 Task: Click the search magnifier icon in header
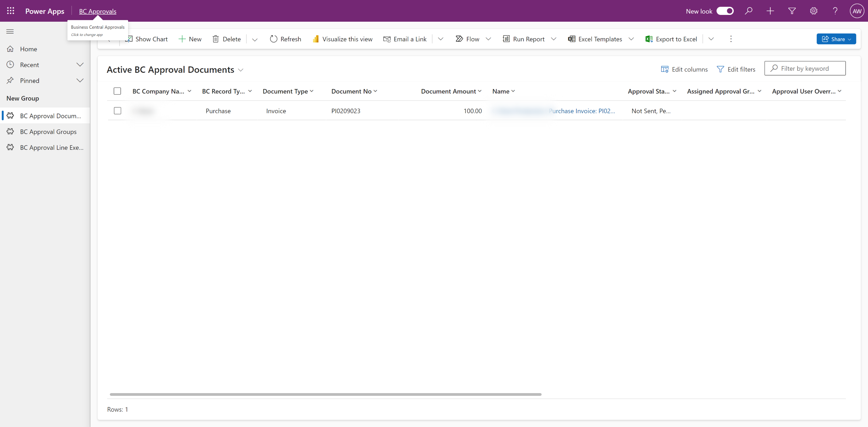(x=748, y=11)
